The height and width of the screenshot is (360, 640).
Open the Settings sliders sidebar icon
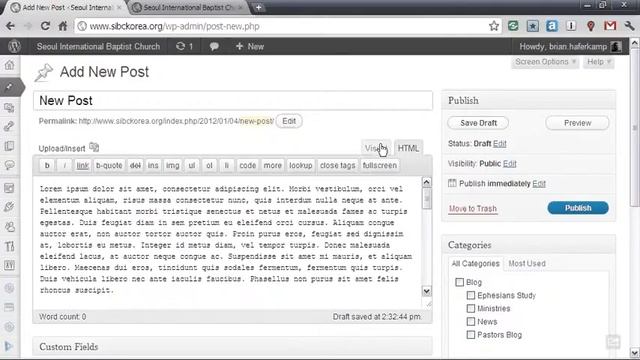click(9, 266)
